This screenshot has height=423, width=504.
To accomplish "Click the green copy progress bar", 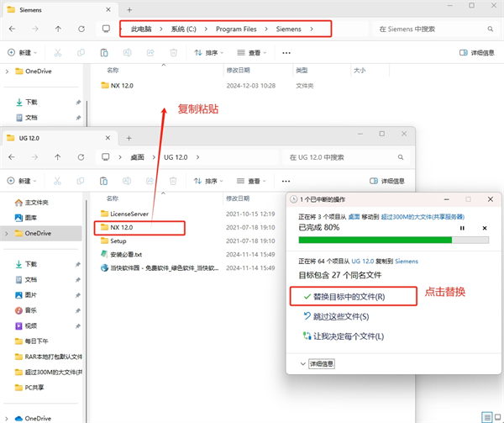I will pos(375,240).
